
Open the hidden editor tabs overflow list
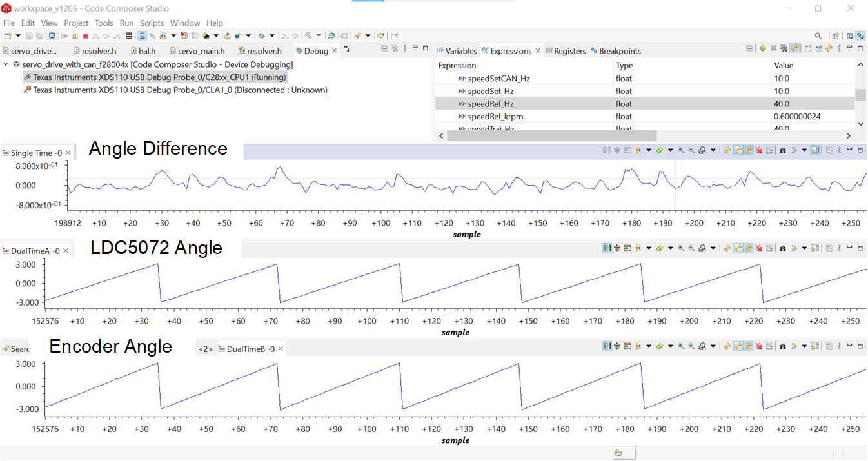coord(346,49)
